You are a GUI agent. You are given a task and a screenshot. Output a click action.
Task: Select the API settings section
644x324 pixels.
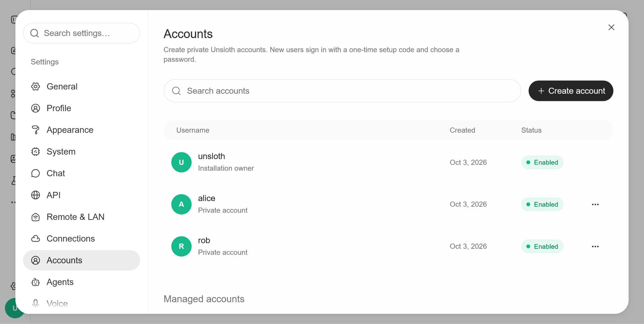81,195
